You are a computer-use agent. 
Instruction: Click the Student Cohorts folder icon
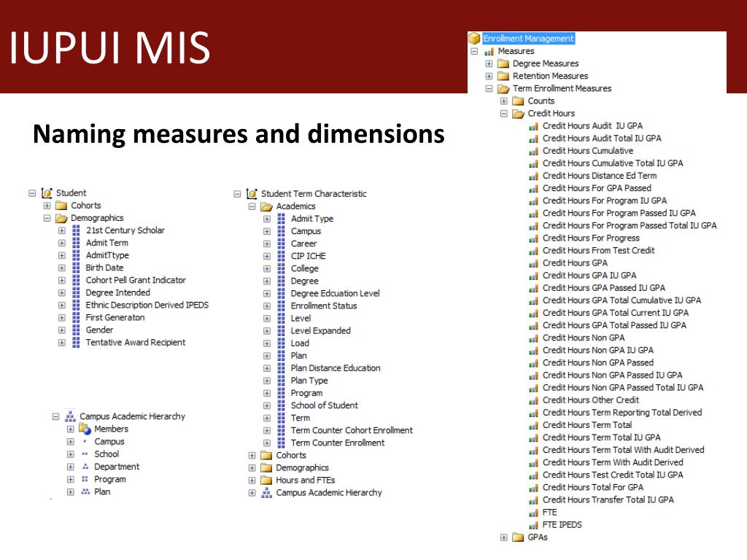pos(61,206)
